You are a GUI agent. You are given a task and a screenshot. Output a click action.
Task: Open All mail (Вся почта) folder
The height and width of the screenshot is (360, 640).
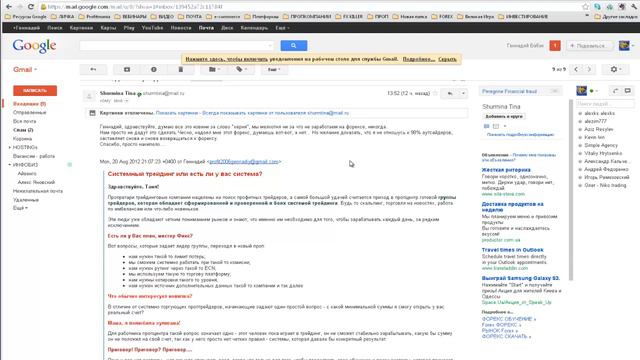24,122
